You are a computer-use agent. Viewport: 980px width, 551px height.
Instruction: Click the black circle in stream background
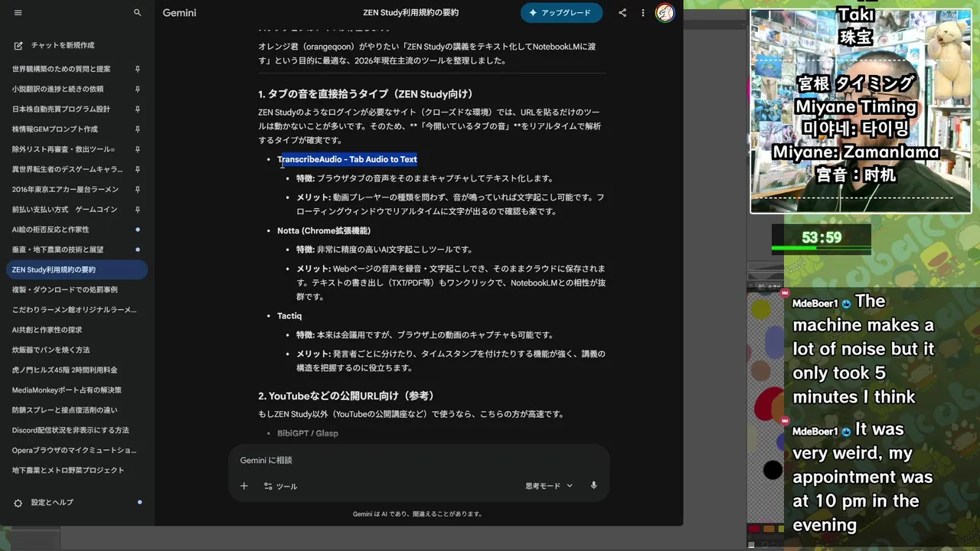pyautogui.click(x=773, y=470)
